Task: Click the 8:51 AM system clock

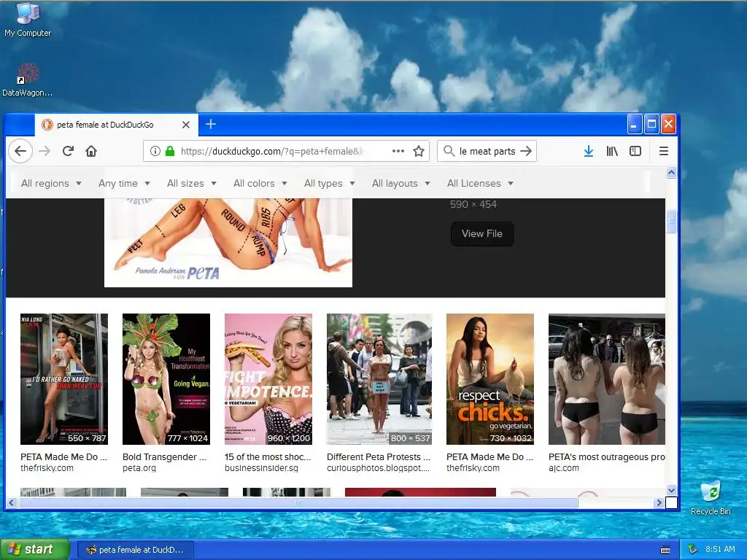Action: coord(720,549)
